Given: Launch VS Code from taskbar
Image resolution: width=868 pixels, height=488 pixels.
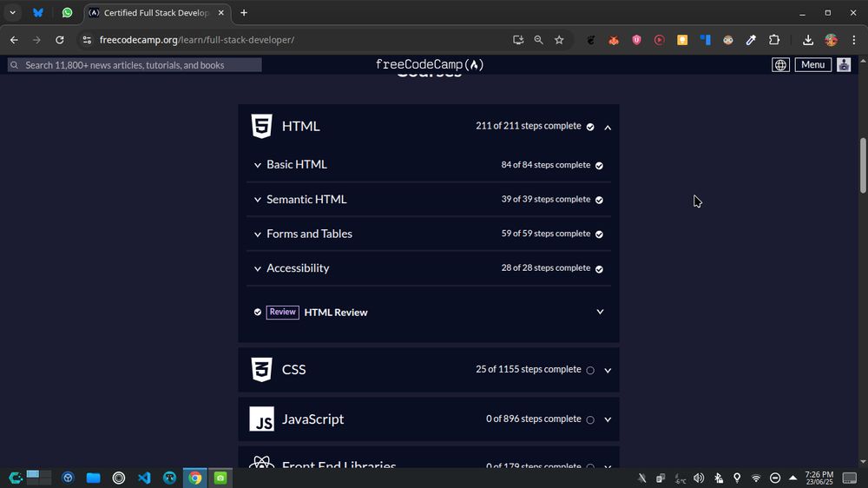Looking at the screenshot, I should pyautogui.click(x=144, y=478).
